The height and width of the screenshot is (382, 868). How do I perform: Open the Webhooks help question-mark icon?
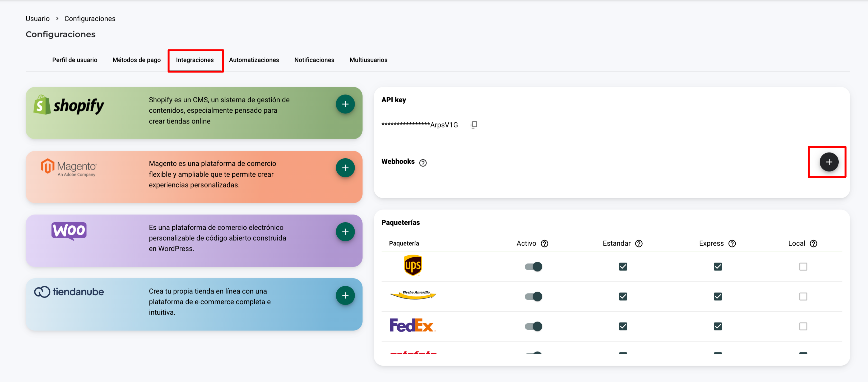[423, 163]
